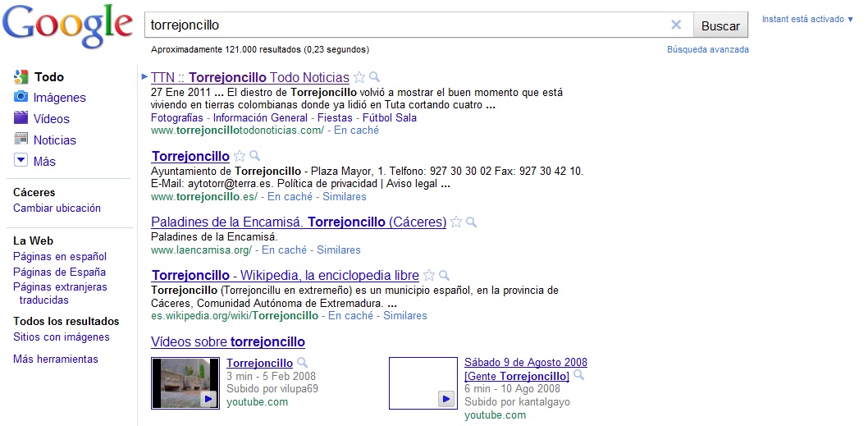Open En caché for www.torrejoncillo.es
The image size is (868, 426).
tap(290, 197)
